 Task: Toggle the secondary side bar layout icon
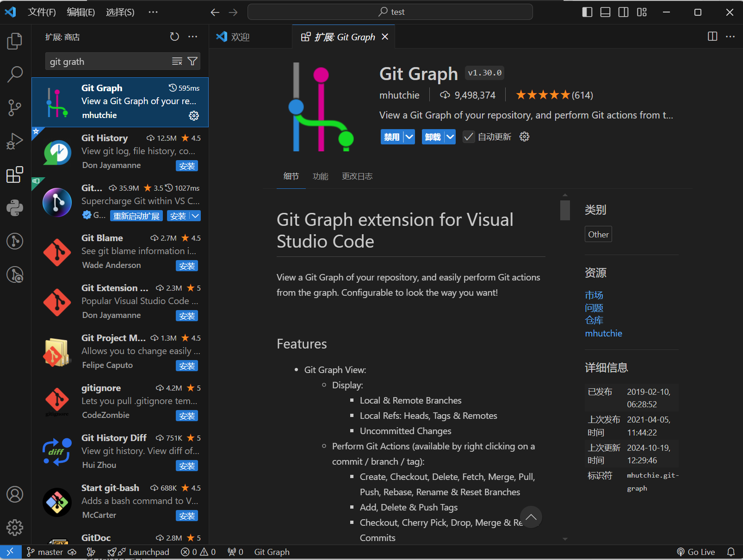click(623, 12)
